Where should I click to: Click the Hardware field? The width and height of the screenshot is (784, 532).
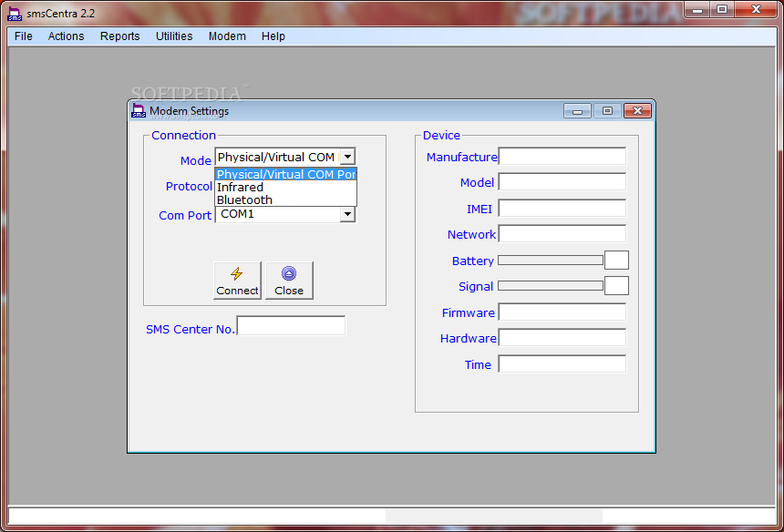(562, 338)
